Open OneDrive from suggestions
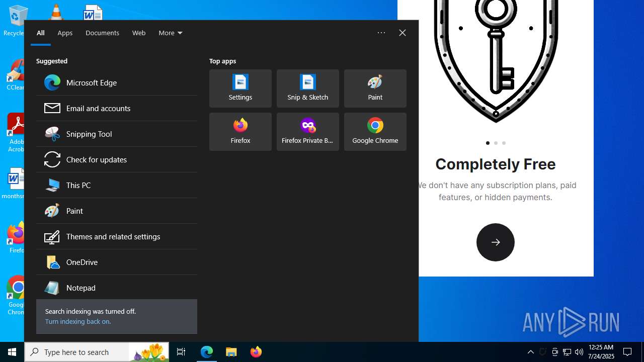Screen dimensions: 644x362 click(x=117, y=262)
